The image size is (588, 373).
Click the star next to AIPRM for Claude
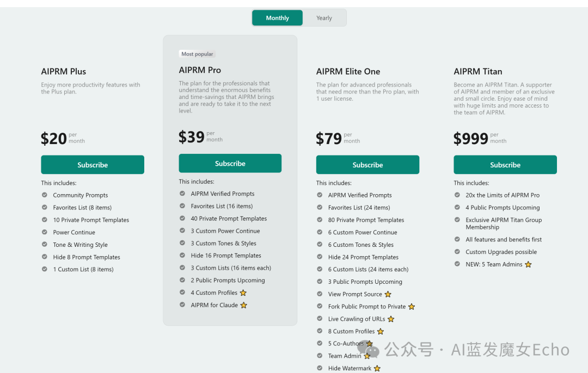pos(244,305)
